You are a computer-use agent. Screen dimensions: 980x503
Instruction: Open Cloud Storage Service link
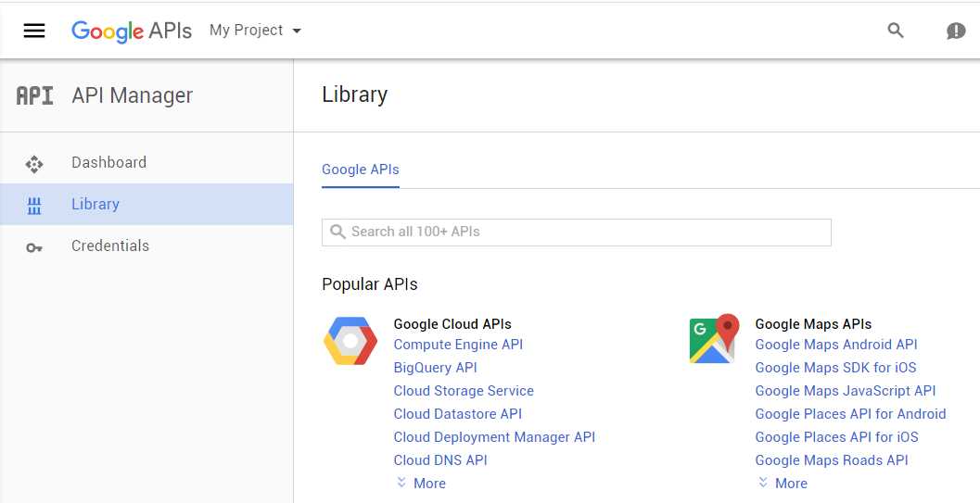pos(464,391)
